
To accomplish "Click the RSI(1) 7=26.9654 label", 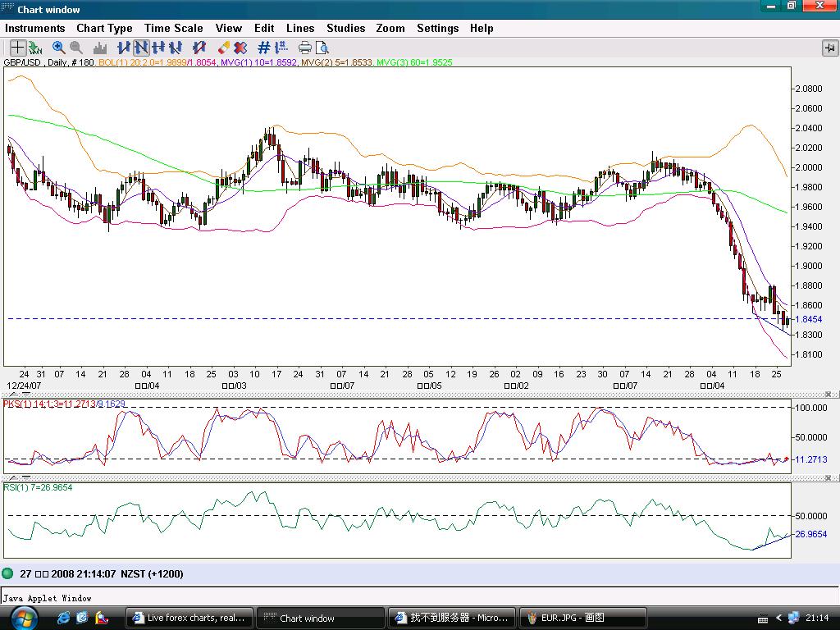I will pyautogui.click(x=38, y=487).
